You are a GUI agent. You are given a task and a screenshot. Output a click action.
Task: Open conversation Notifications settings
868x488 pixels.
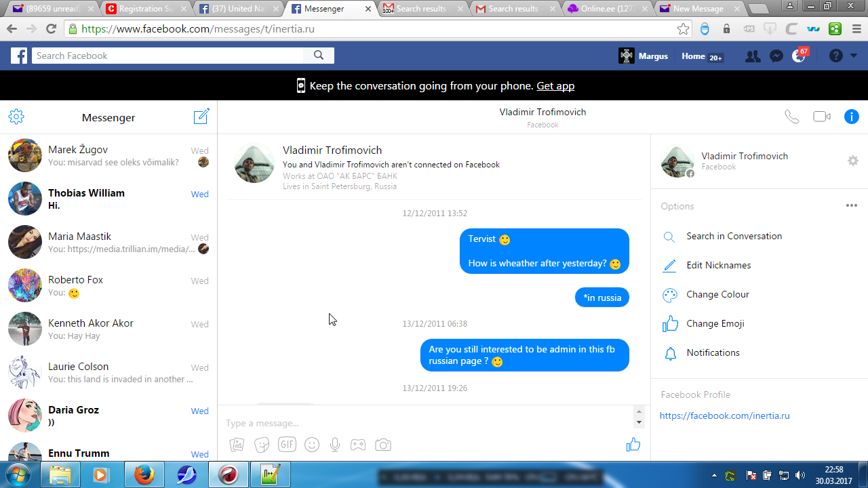(x=713, y=353)
